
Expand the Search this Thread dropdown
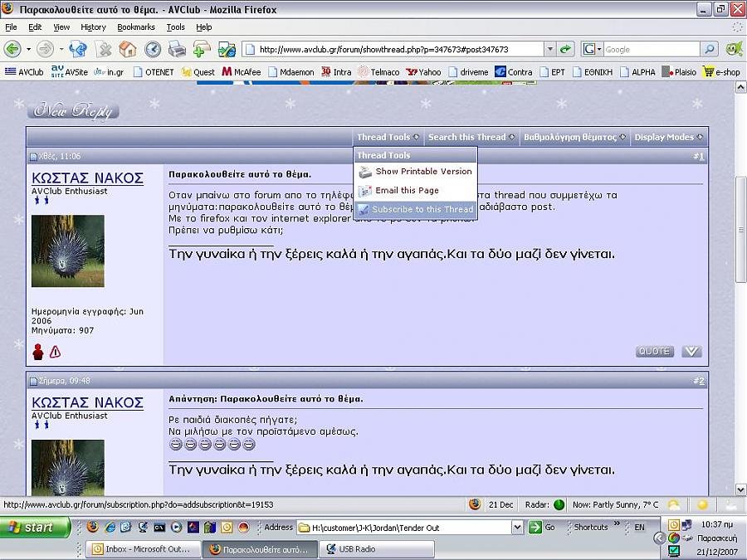[471, 137]
